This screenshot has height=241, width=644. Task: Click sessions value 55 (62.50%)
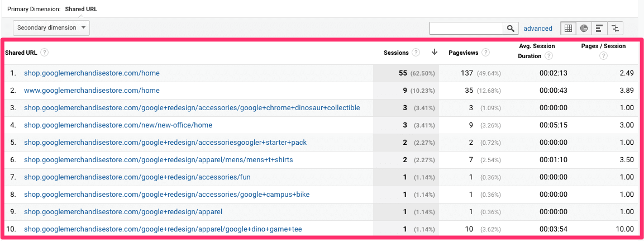click(x=417, y=73)
